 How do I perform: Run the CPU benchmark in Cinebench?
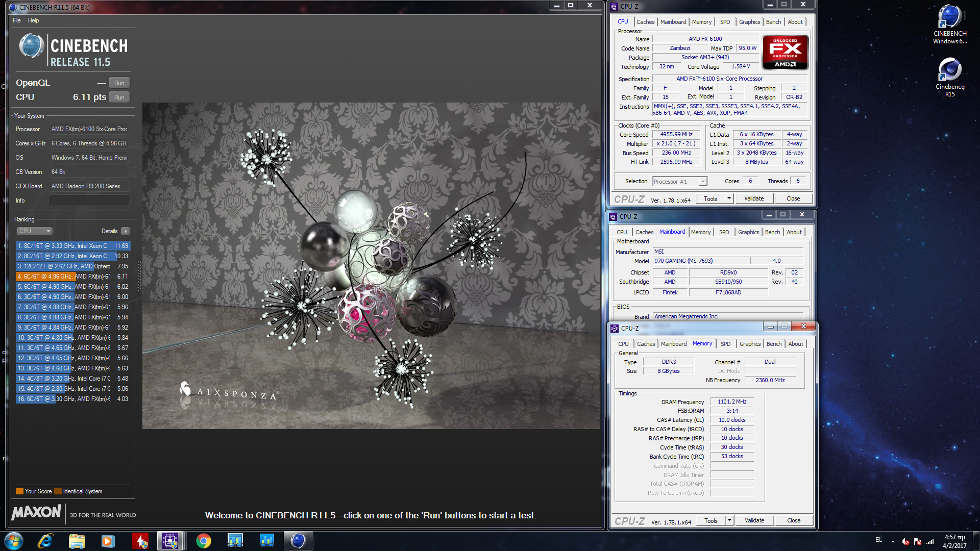click(x=119, y=97)
